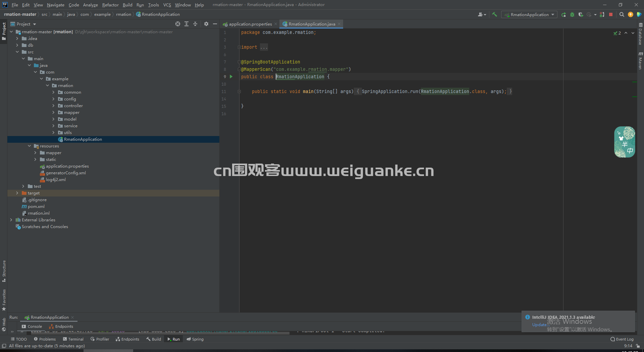Image resolution: width=644 pixels, height=352 pixels.
Task: Click the inspections checkmark widget showing 2
Action: click(617, 33)
